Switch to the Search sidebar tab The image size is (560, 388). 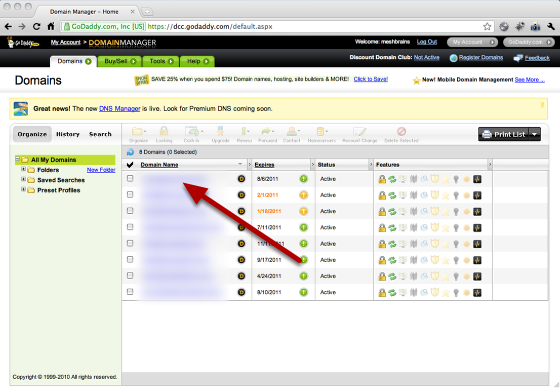coord(100,134)
